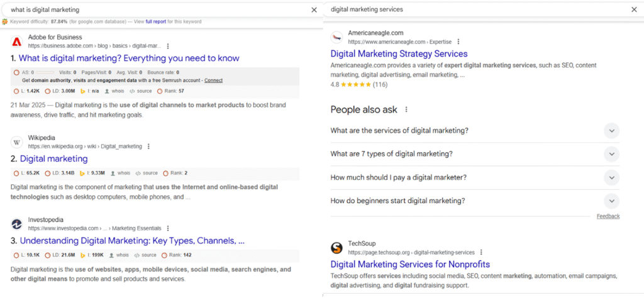The height and width of the screenshot is (298, 644).
Task: Open the Wikipedia 'Digital marketing' result
Action: point(53,158)
